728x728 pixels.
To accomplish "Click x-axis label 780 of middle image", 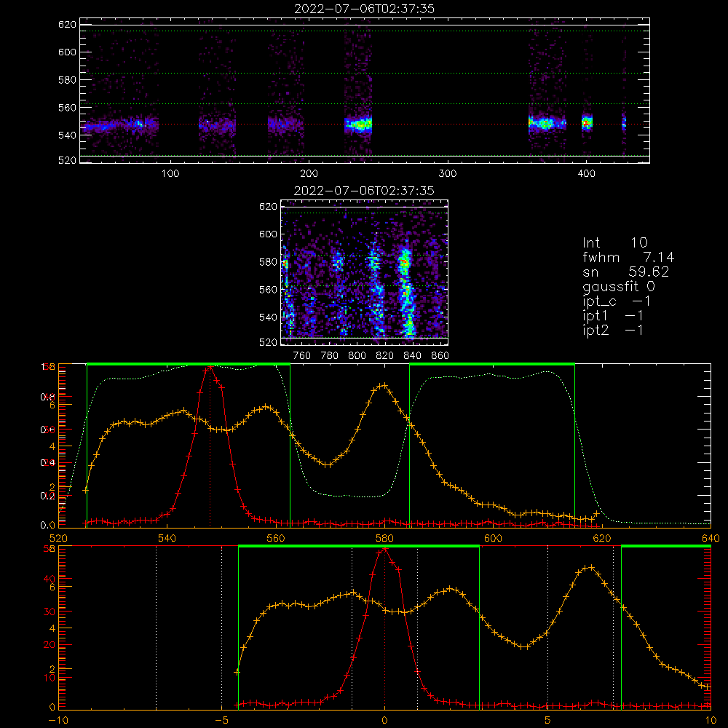I will coord(330,356).
